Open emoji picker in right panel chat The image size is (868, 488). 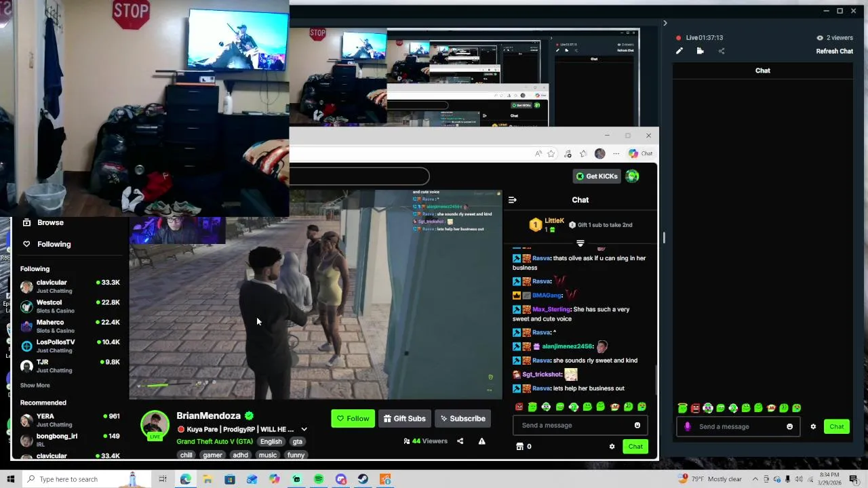pos(789,426)
